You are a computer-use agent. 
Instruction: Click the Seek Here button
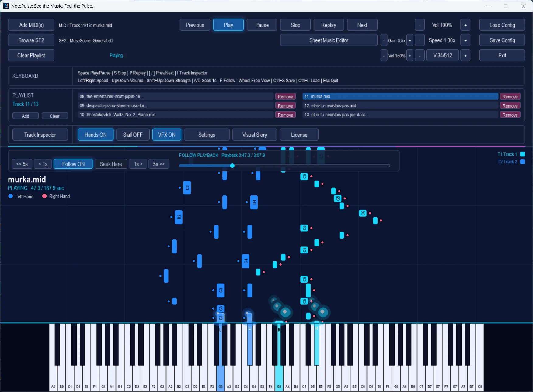pyautogui.click(x=111, y=164)
